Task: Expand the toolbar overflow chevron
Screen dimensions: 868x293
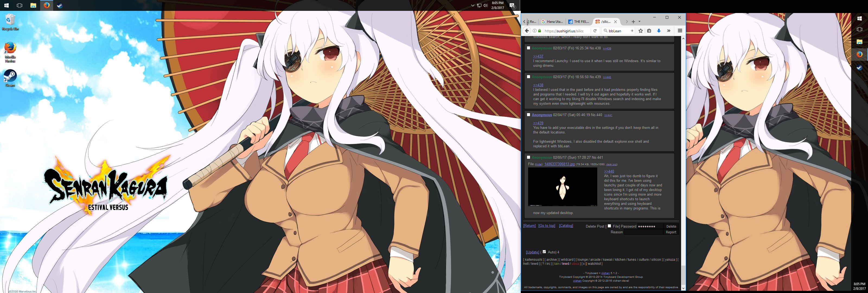Action: (x=669, y=31)
